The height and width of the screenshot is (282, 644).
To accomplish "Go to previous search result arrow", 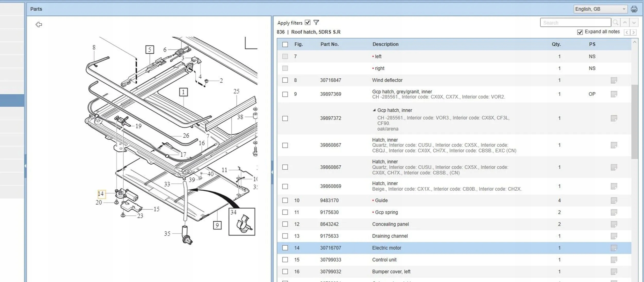I will tap(625, 23).
